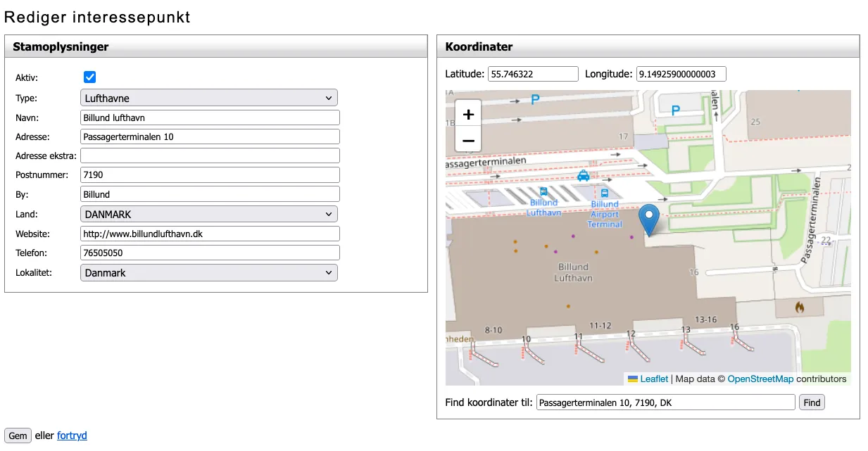Click the Telefon field showing 76505050

point(210,253)
